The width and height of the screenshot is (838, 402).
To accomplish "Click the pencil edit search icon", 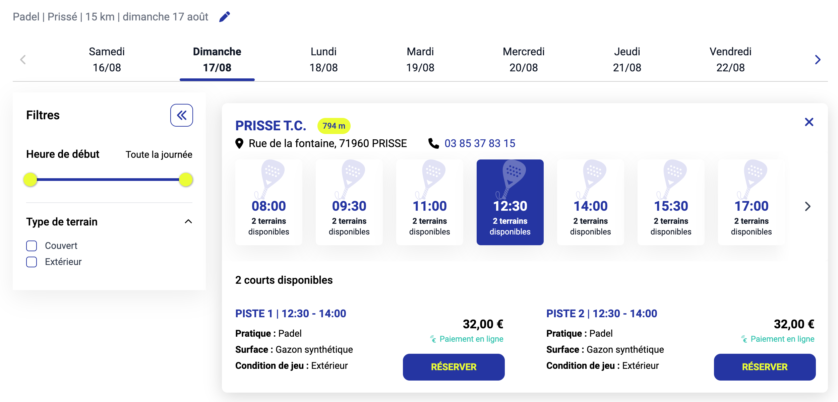I will pyautogui.click(x=225, y=17).
